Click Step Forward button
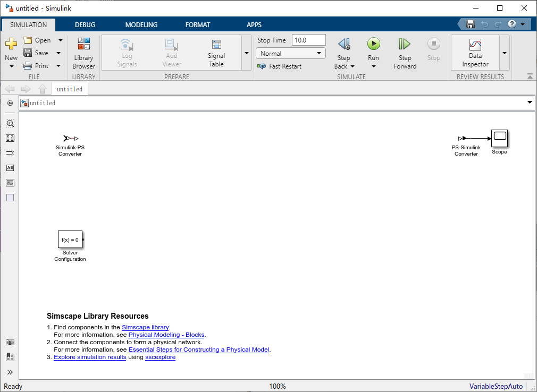 point(405,53)
